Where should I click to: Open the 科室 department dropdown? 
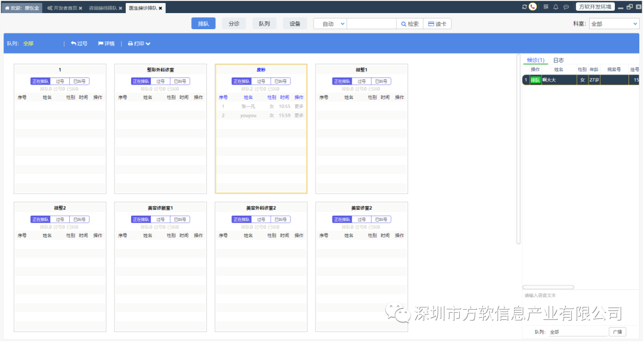pos(614,24)
